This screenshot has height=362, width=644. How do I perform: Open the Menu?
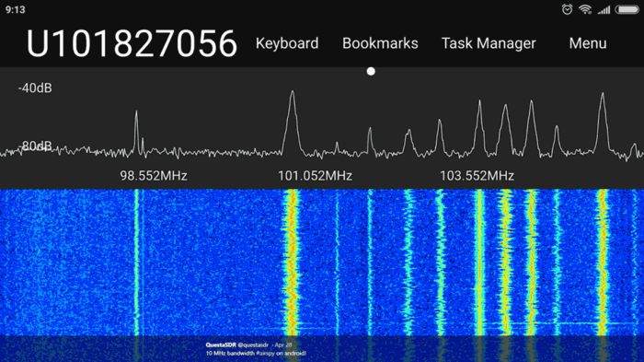pos(588,43)
